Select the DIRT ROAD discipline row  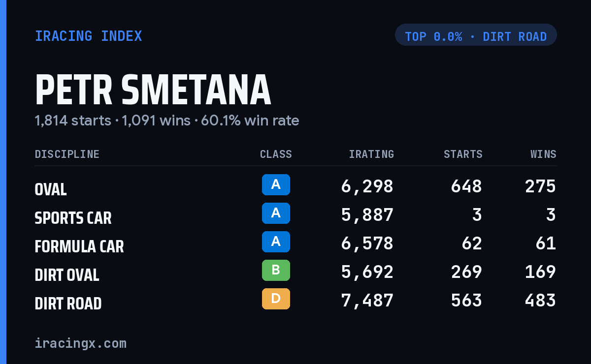click(x=295, y=301)
